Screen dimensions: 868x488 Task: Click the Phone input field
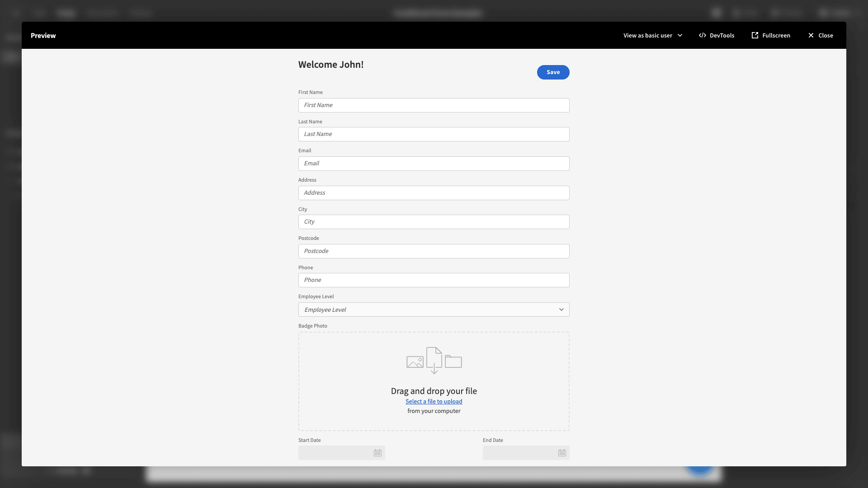pyautogui.click(x=434, y=280)
